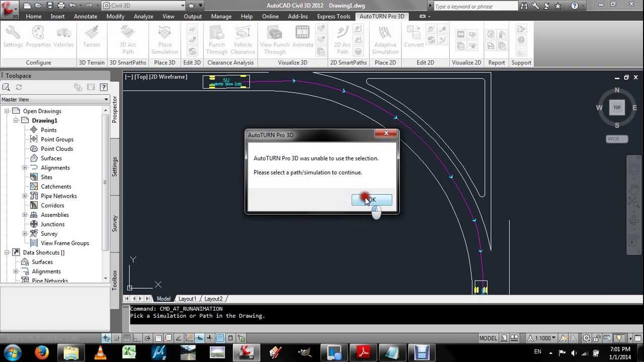Click the Animate filmstrip icon
This screenshot has height=362, width=644.
pos(303,36)
